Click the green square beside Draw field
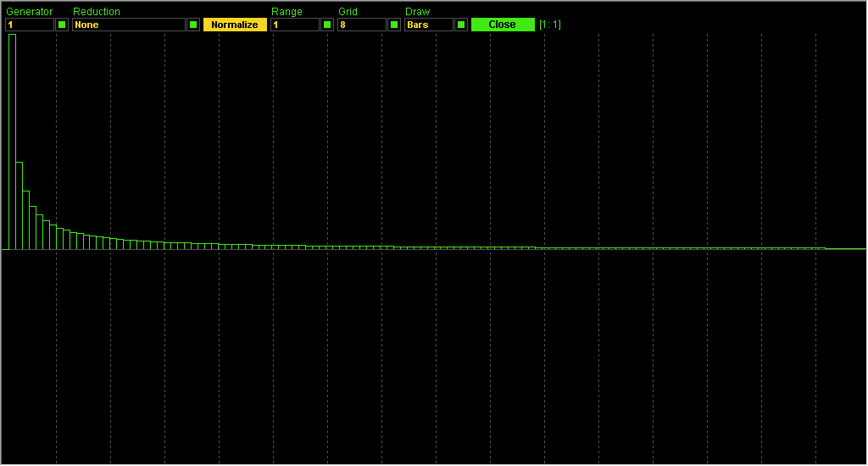This screenshot has width=868, height=466. (461, 25)
